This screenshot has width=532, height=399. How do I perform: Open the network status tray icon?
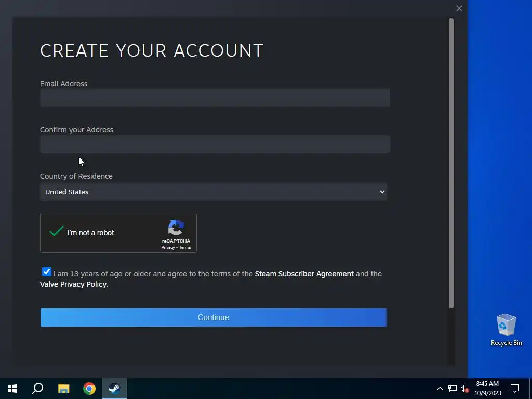coord(453,389)
